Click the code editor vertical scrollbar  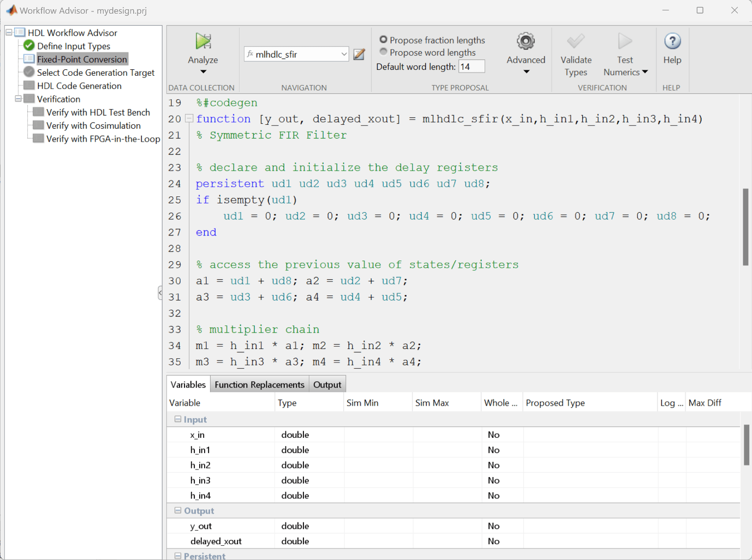click(x=745, y=227)
